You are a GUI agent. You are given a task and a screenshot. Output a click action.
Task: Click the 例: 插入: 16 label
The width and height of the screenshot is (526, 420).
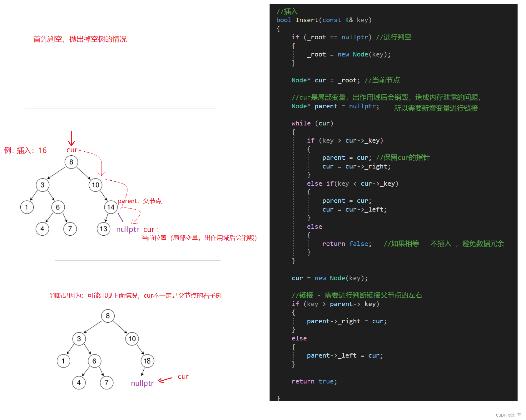(26, 150)
